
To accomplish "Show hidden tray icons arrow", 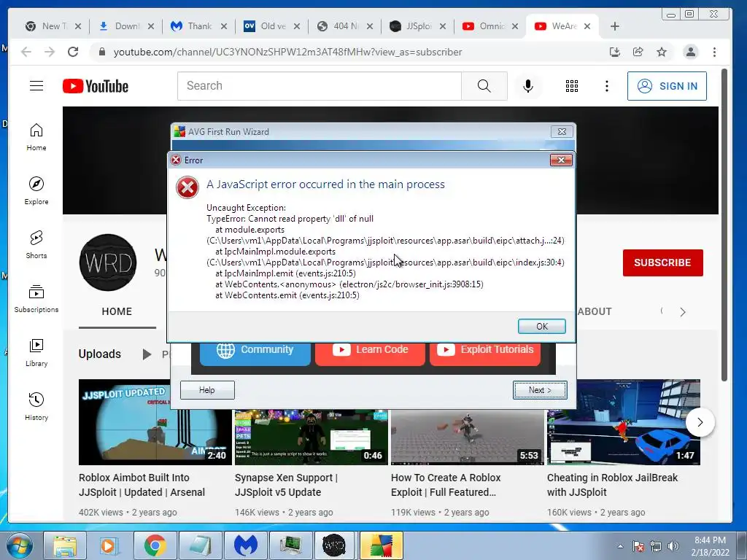I will 620,546.
